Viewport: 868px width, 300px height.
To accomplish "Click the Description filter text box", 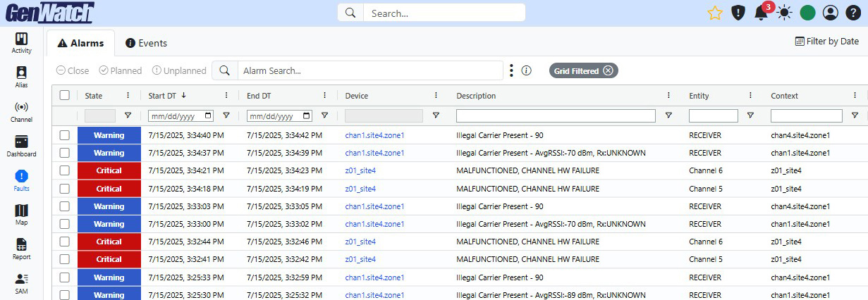I will [556, 115].
